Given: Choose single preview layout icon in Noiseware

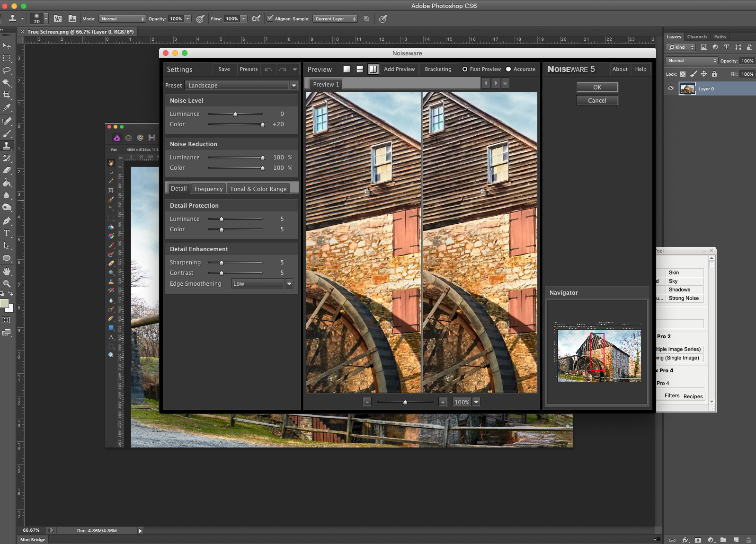Looking at the screenshot, I should click(347, 69).
